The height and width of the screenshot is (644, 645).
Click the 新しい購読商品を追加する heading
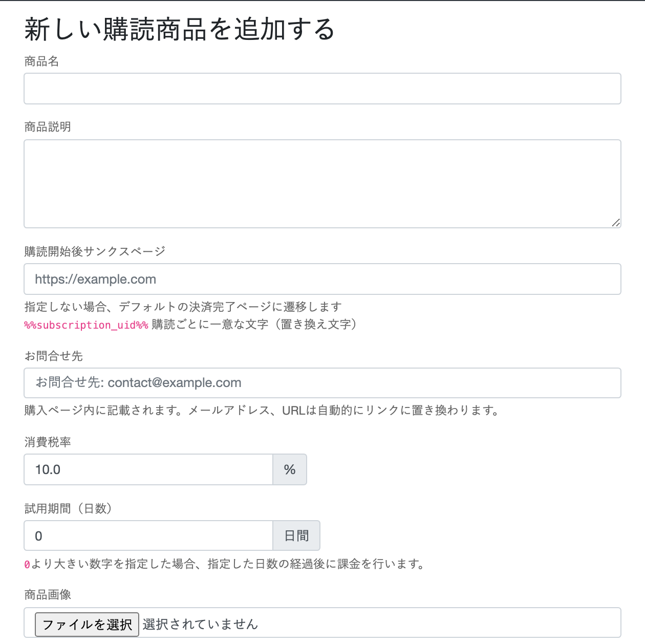(x=179, y=29)
